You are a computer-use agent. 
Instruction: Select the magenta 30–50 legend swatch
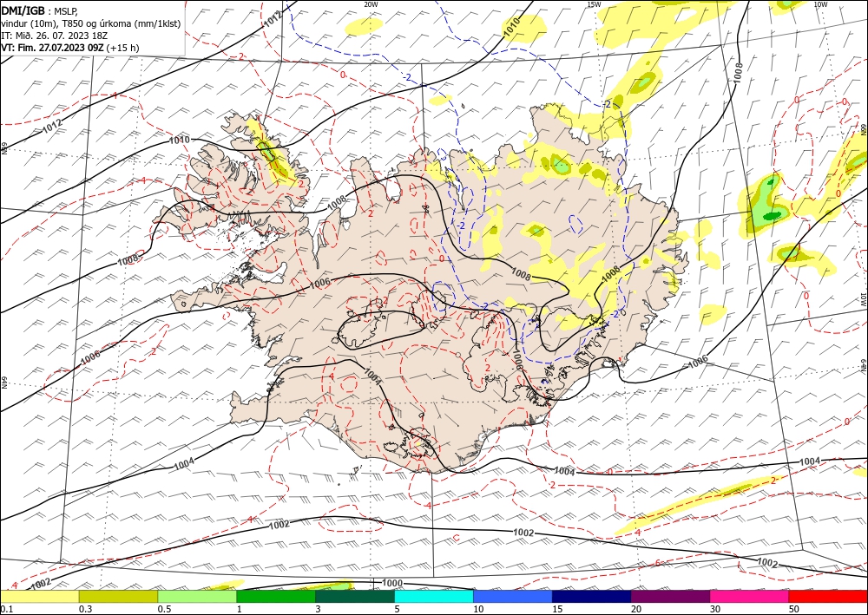750,596
